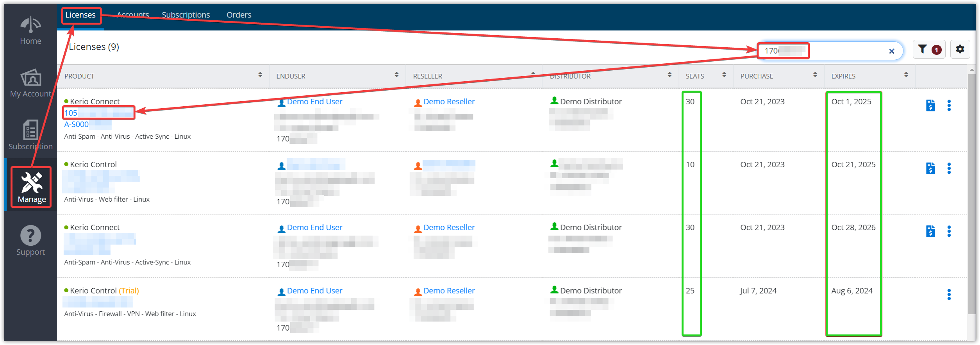The image size is (980, 345).
Task: Open Demo Reseller link in first row
Action: pyautogui.click(x=449, y=102)
